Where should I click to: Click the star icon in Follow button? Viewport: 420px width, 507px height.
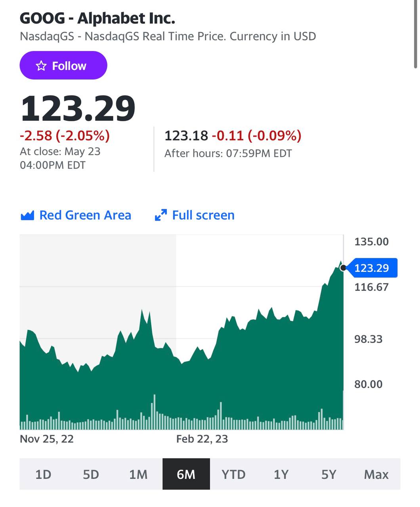[x=41, y=66]
